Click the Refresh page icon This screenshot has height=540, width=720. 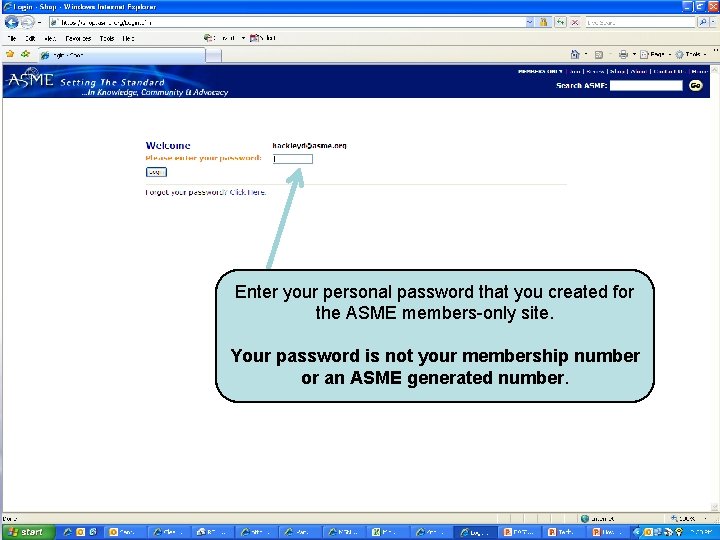click(x=560, y=22)
